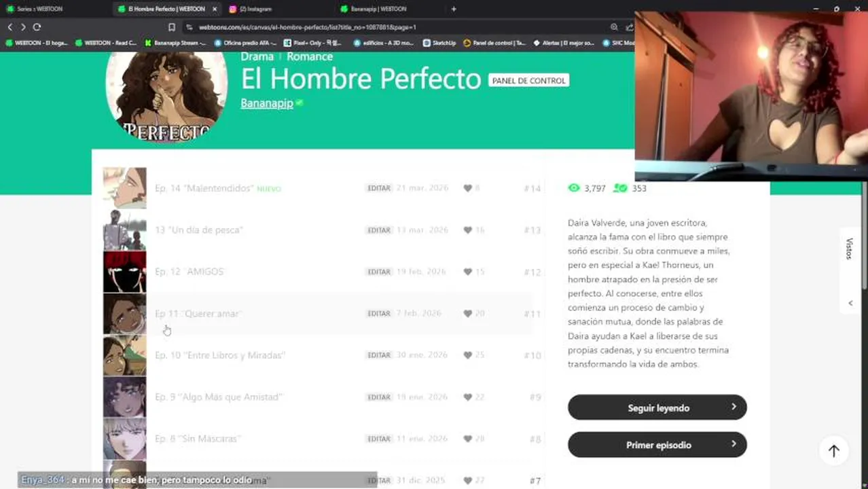Open episode thumbnail for Ep. 14 Malentendidos

[x=124, y=188]
